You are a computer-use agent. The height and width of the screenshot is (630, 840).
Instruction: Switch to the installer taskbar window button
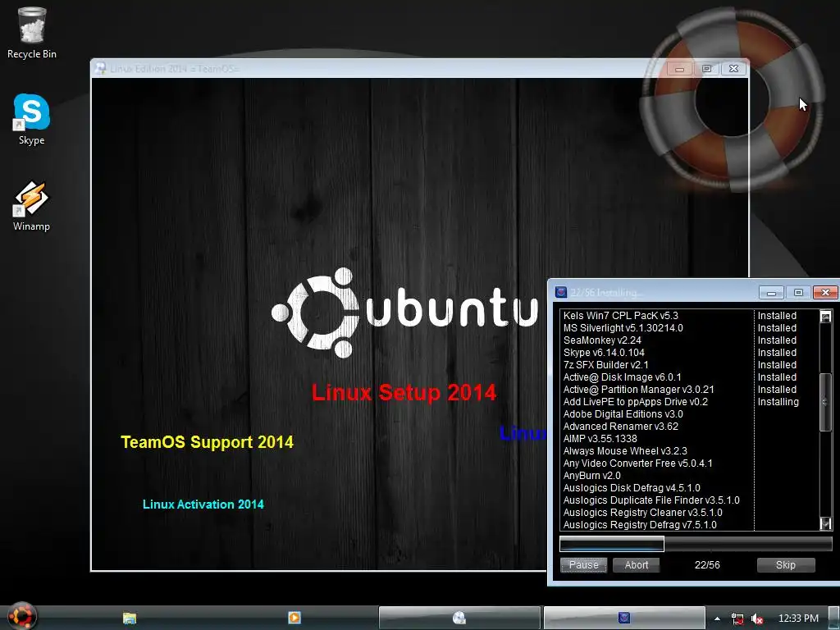pyautogui.click(x=624, y=618)
